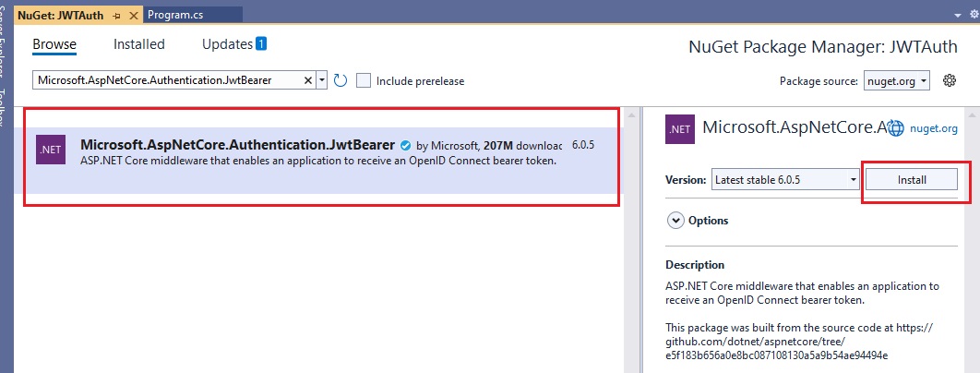
Task: Switch to the Updates tab
Action: [x=228, y=44]
